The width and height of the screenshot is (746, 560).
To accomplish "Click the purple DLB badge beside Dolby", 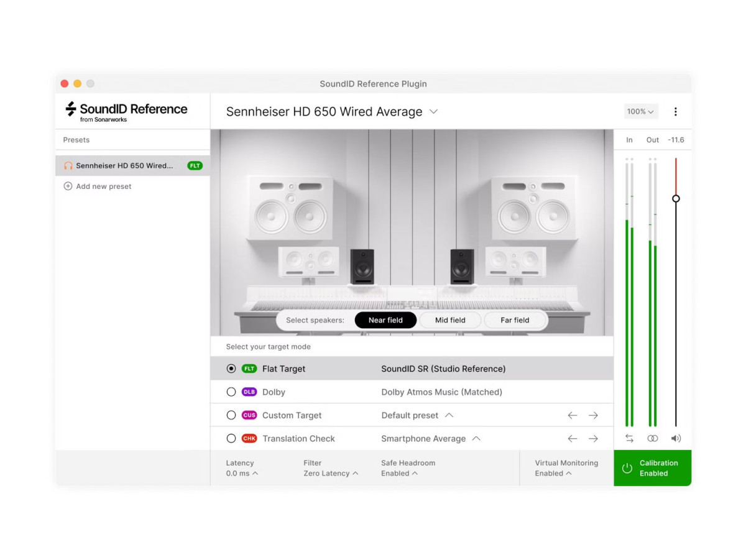I will (x=249, y=392).
